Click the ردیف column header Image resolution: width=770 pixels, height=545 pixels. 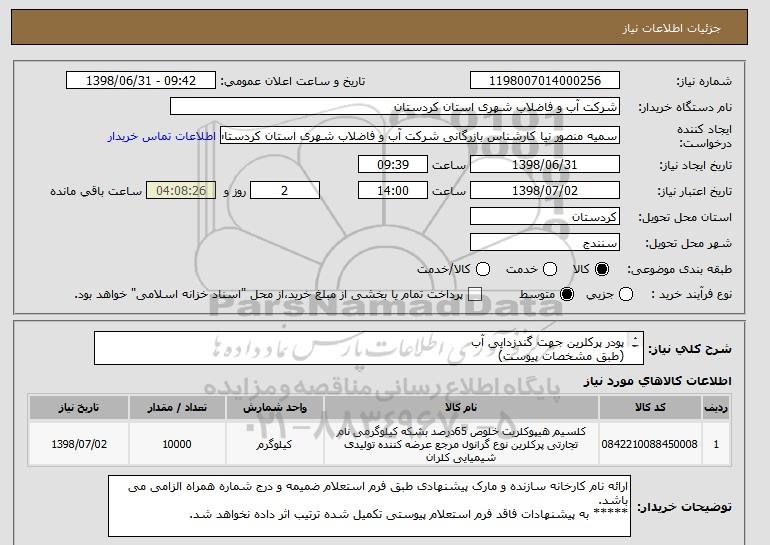click(x=716, y=408)
